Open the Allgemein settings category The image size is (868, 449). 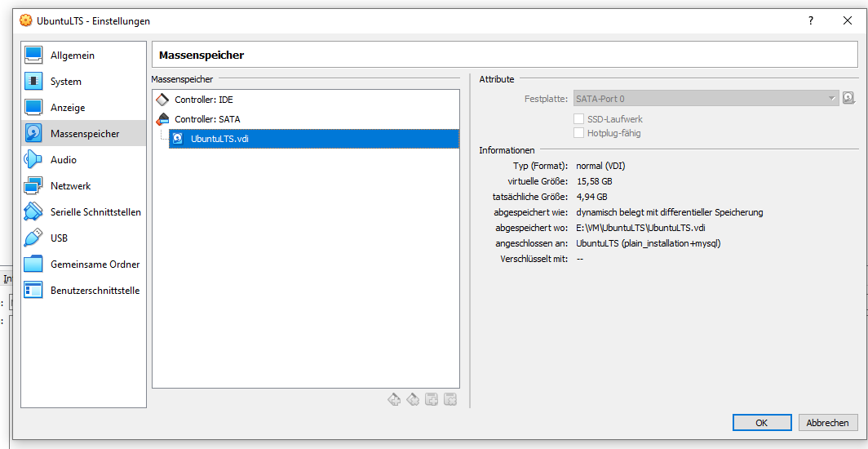pyautogui.click(x=83, y=56)
